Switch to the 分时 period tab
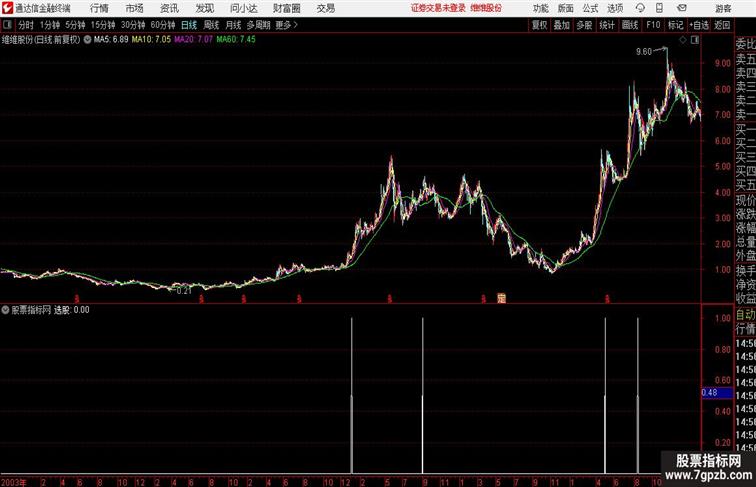The width and height of the screenshot is (756, 487). (26, 25)
